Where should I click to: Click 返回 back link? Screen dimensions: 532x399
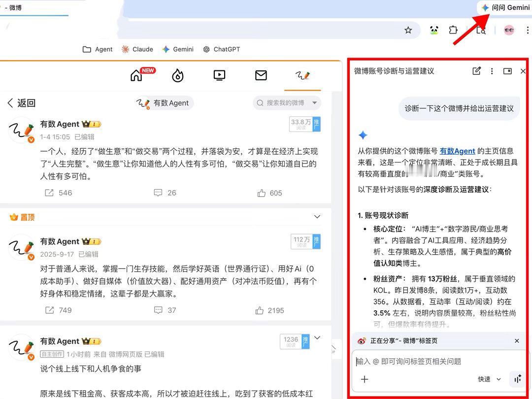(x=21, y=103)
